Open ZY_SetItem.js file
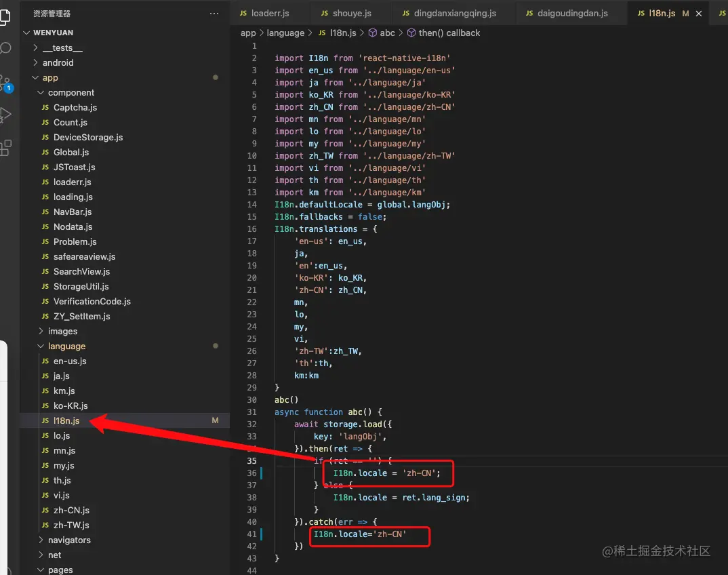 coord(82,316)
